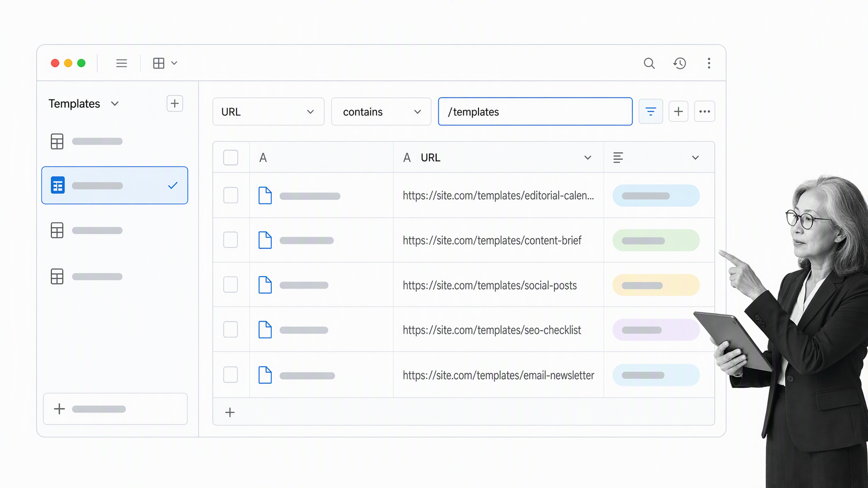The height and width of the screenshot is (488, 868).
Task: Click document icon in email-newsletter row
Action: point(265,375)
